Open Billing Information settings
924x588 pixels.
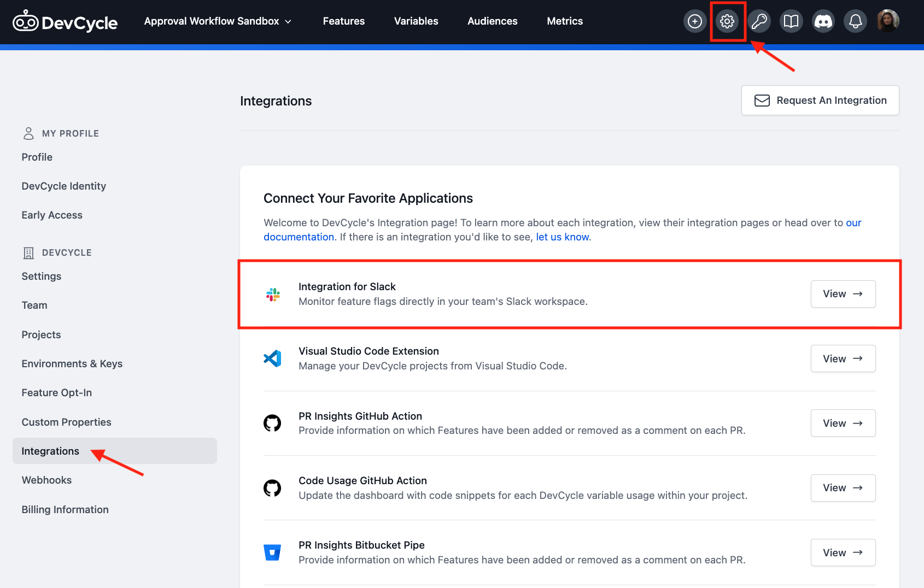65,509
